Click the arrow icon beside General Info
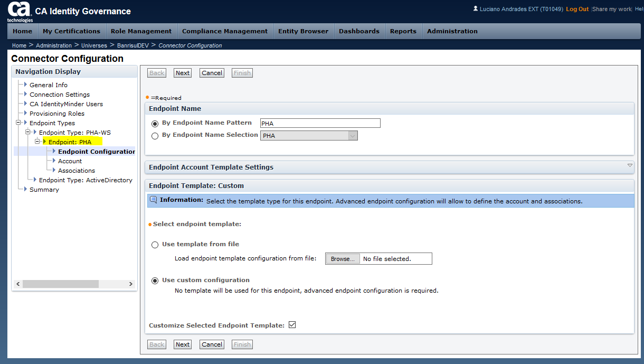 point(25,85)
